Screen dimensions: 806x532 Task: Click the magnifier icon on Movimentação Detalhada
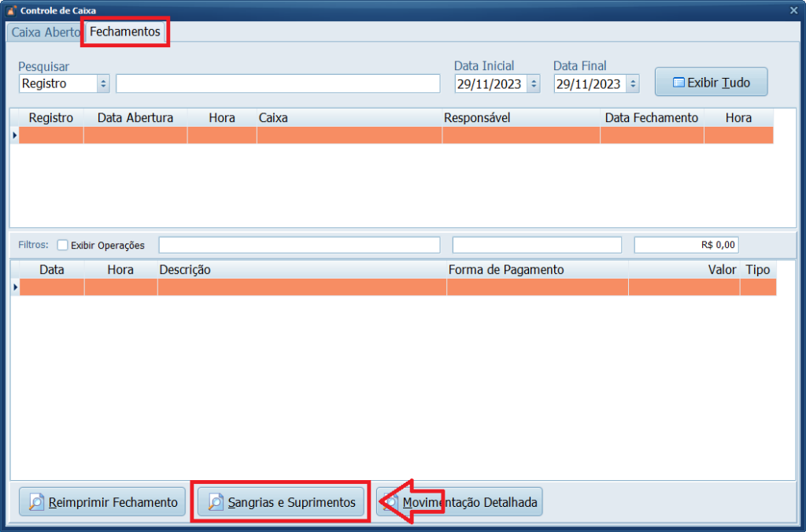point(390,501)
